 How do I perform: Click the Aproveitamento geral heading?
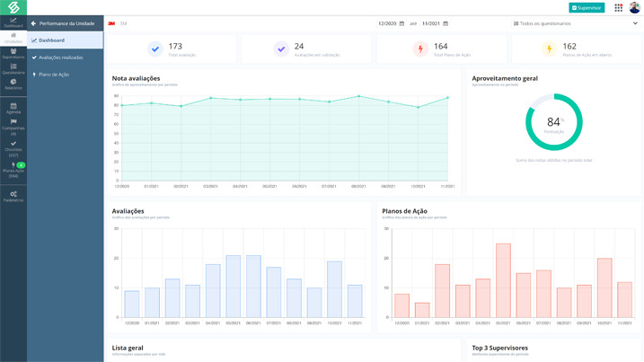pos(505,78)
